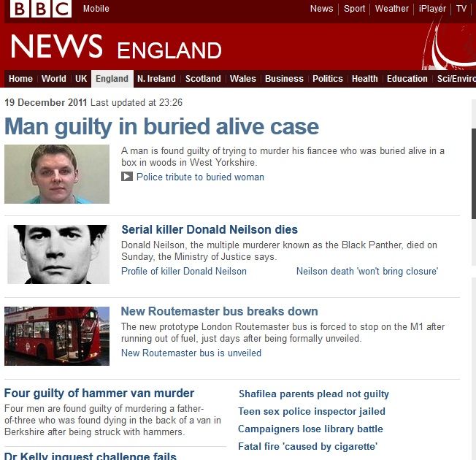
Task: Open the Health section tab
Action: click(x=364, y=79)
